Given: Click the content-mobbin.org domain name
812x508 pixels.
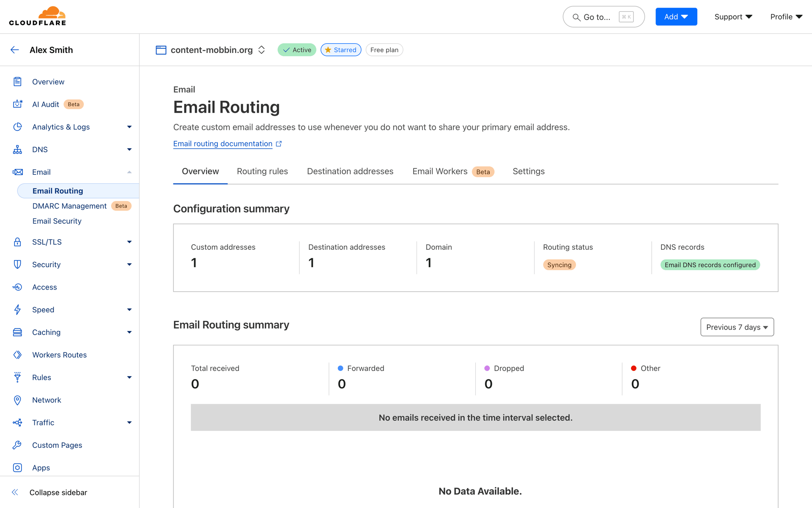Looking at the screenshot, I should click(212, 50).
